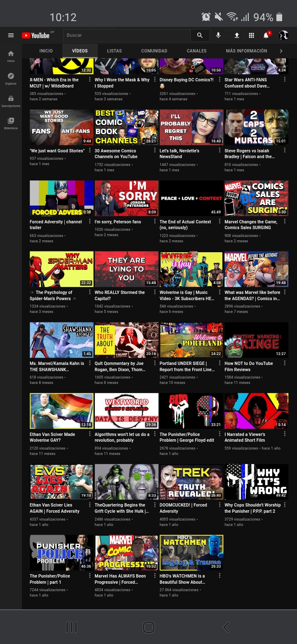Open title What was Marvel like before
The width and height of the screenshot is (297, 644).
(252, 296)
